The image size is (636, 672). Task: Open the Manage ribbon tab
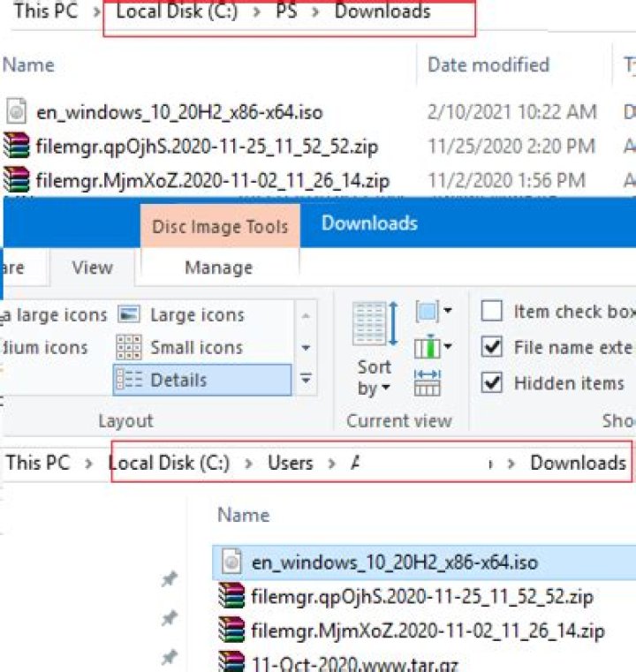(218, 268)
